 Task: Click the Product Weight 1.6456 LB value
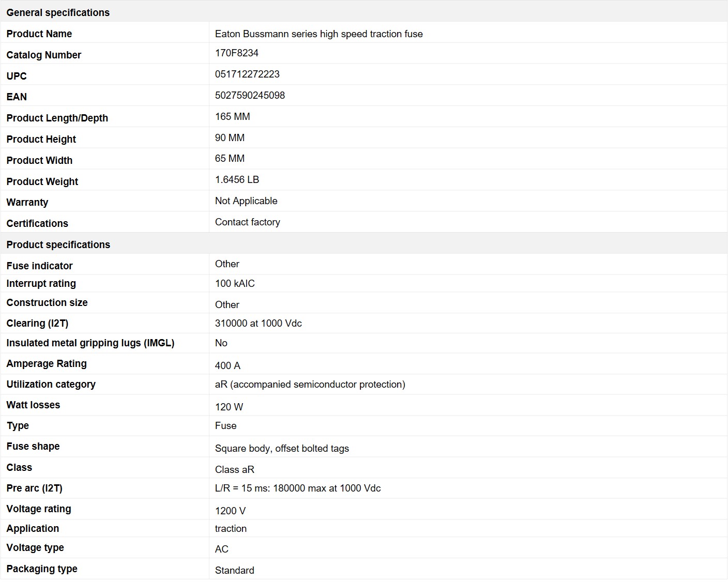(x=237, y=179)
